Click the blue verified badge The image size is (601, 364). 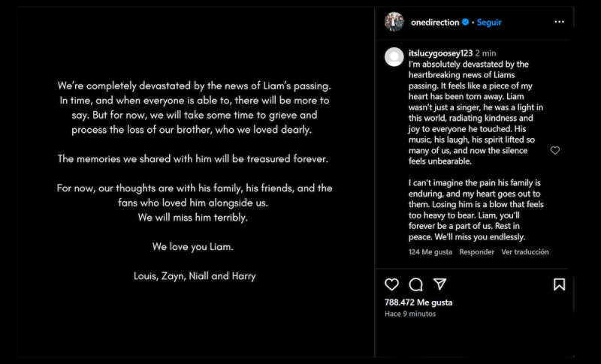point(466,23)
